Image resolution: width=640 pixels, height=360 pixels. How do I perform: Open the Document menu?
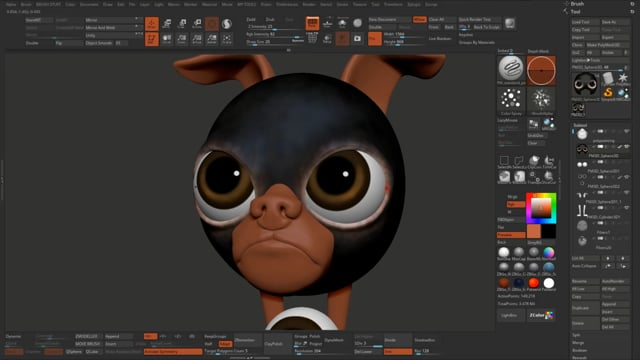89,4
